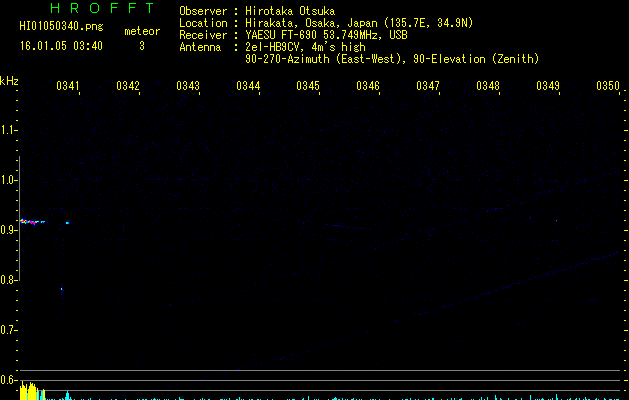Click the kHz axis label
This screenshot has height=400, width=629.
pyautogui.click(x=9, y=81)
